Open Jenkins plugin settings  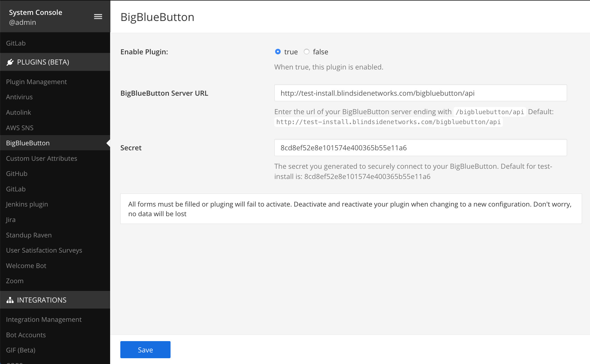click(27, 204)
